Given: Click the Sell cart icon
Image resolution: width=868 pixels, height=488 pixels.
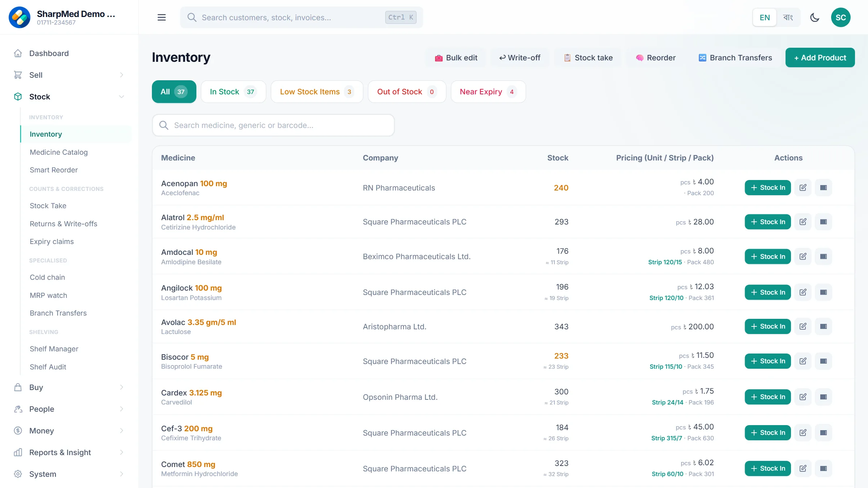Looking at the screenshot, I should coord(18,75).
